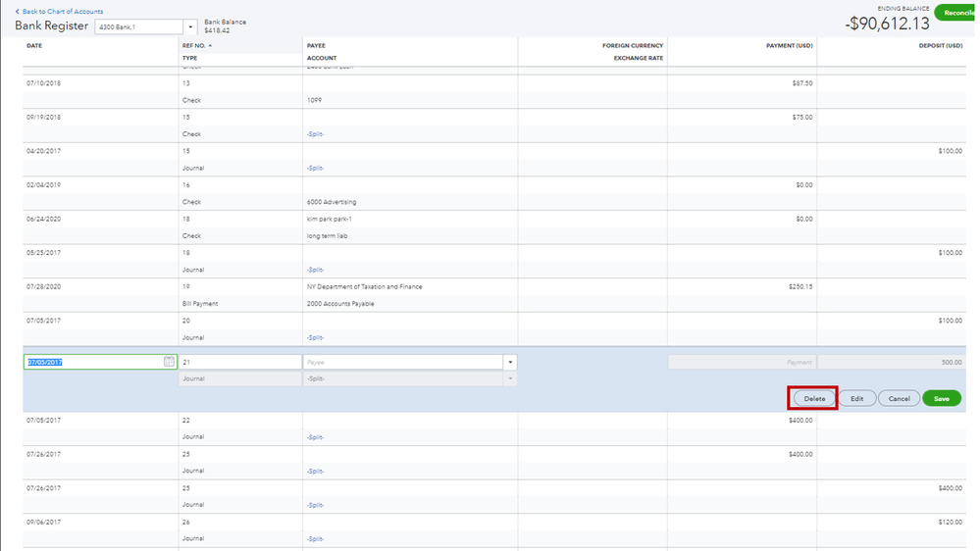The height and width of the screenshot is (551, 980).
Task: Click the Edit button
Action: [856, 399]
